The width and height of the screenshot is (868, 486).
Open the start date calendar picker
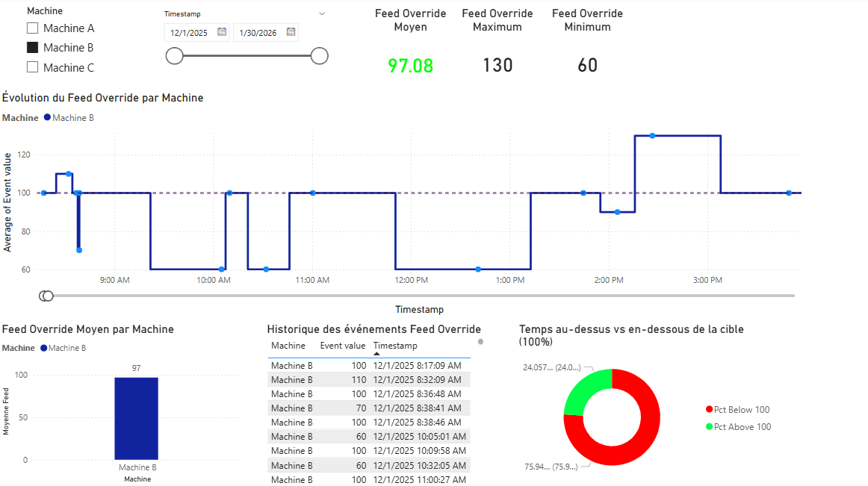[221, 32]
